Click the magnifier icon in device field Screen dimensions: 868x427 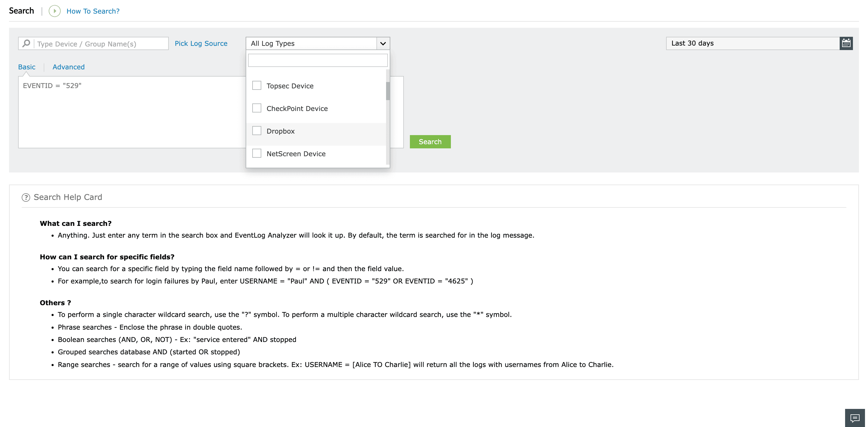tap(26, 43)
